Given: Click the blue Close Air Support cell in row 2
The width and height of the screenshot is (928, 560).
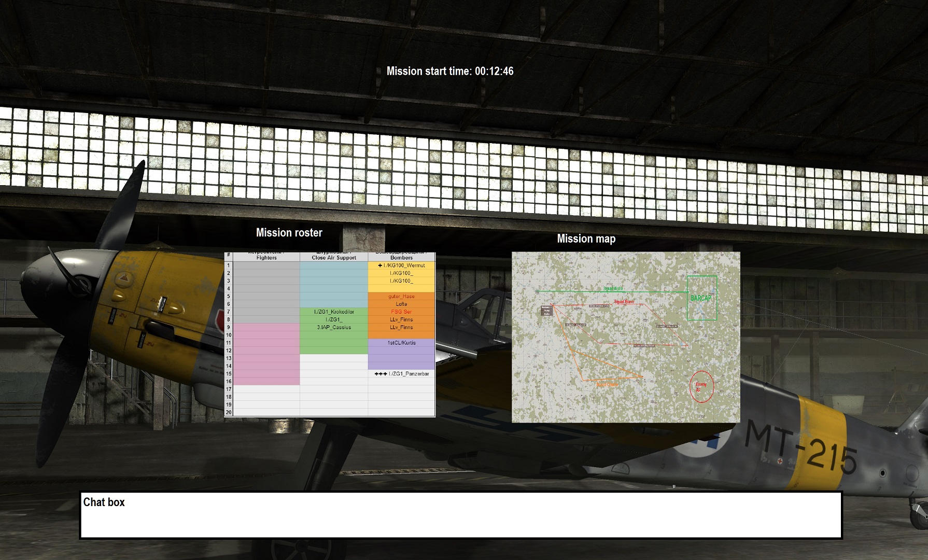Looking at the screenshot, I should 334,273.
